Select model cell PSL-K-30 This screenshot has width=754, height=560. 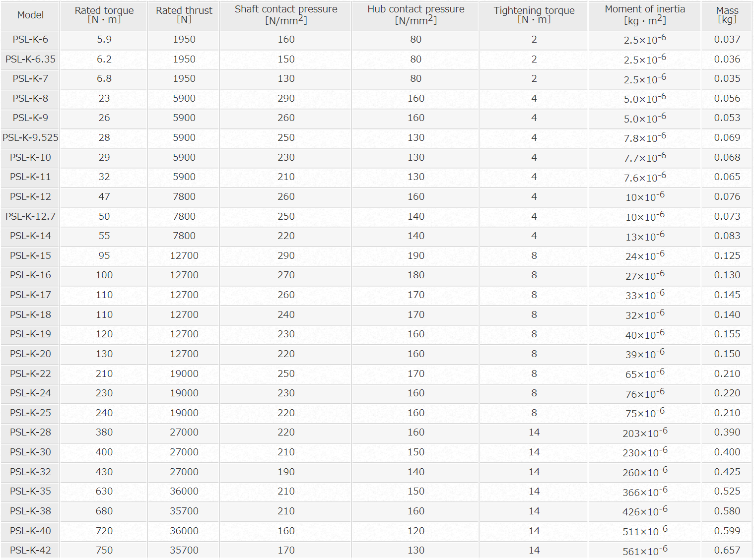(x=30, y=452)
